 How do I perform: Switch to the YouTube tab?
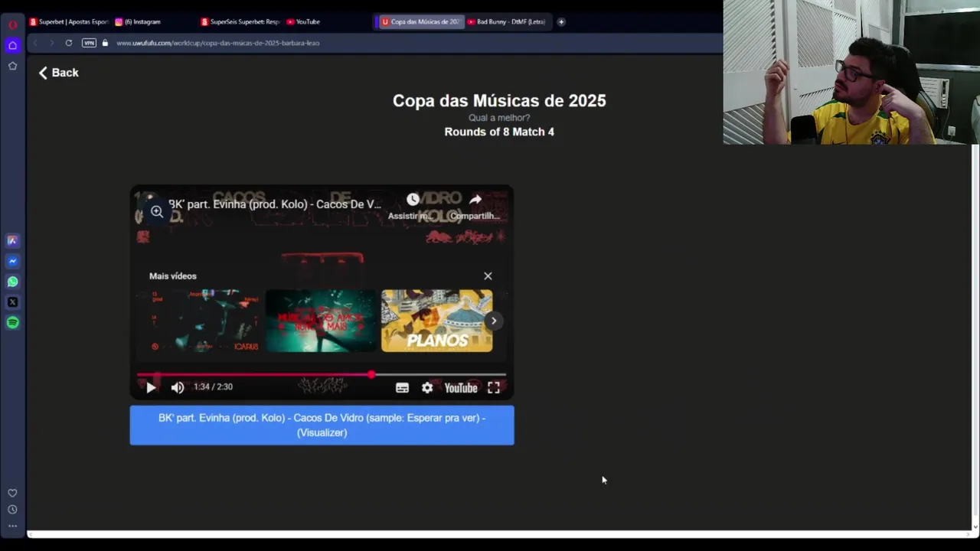point(303,22)
